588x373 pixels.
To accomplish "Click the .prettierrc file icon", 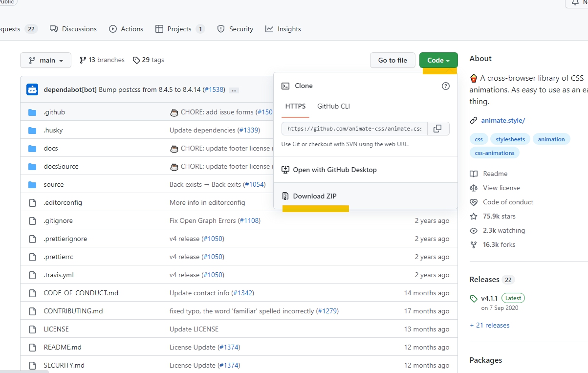I will click(32, 257).
